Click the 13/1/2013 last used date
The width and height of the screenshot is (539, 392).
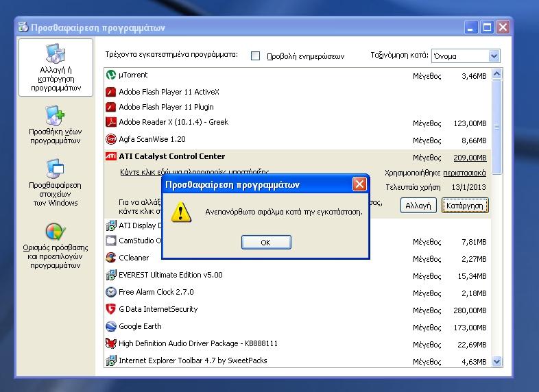pos(469,187)
